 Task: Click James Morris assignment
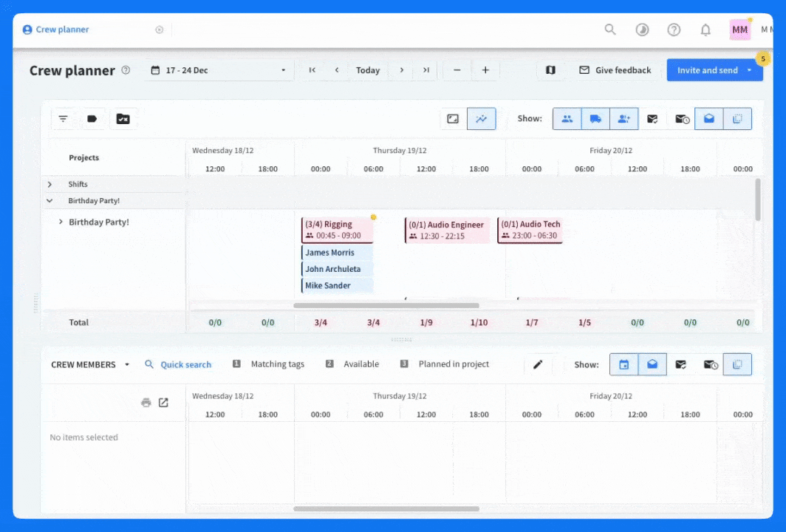tap(338, 252)
